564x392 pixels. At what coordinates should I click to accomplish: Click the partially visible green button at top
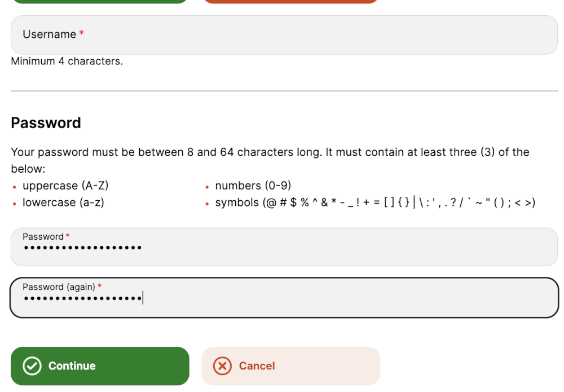point(99,1)
